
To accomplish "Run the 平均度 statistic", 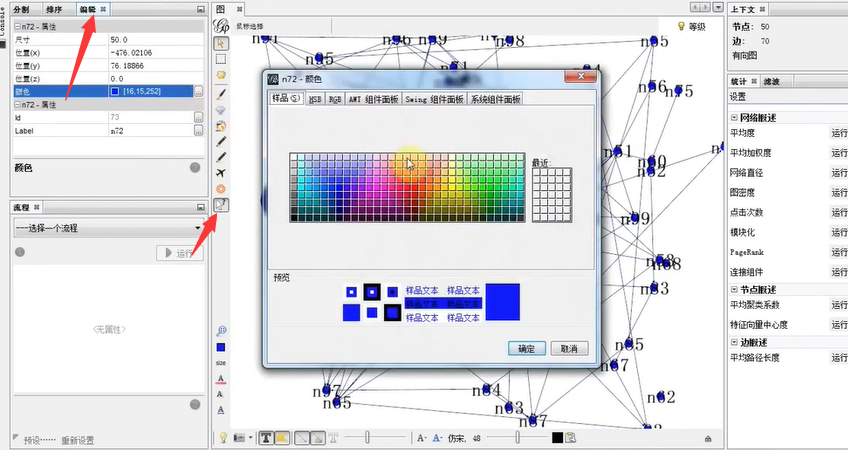I will [x=839, y=133].
